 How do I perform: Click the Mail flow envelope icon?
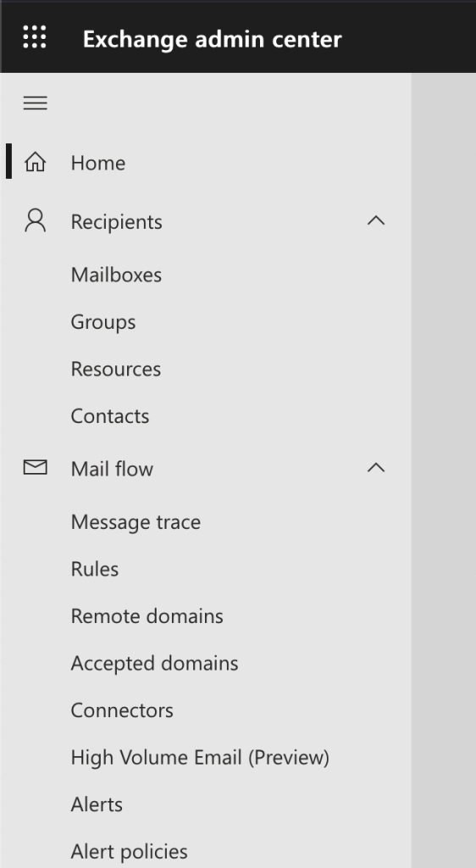coord(35,468)
